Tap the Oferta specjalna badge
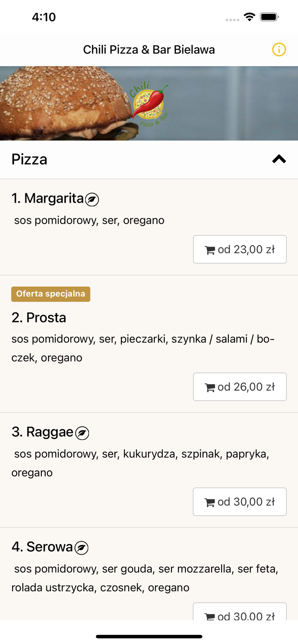The height and width of the screenshot is (644, 298). tap(51, 294)
